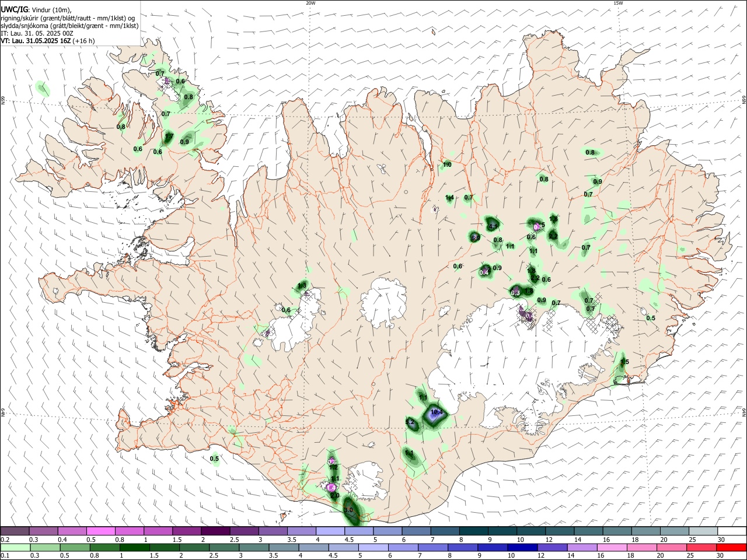Click the navy blue swatch labeled 10
Screen dimensions: 747x560
tap(522, 547)
